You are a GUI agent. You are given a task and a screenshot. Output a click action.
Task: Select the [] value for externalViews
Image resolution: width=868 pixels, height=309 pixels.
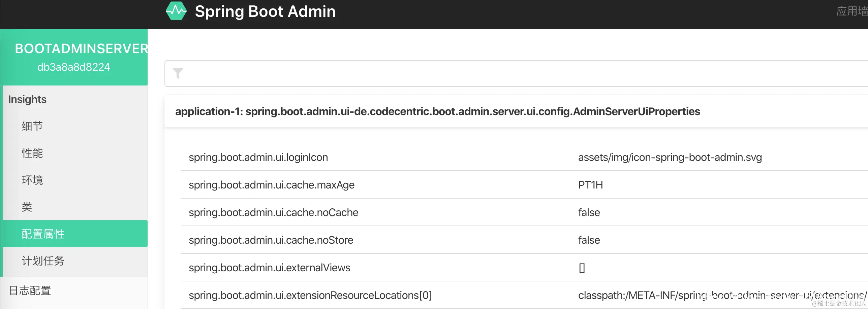582,268
